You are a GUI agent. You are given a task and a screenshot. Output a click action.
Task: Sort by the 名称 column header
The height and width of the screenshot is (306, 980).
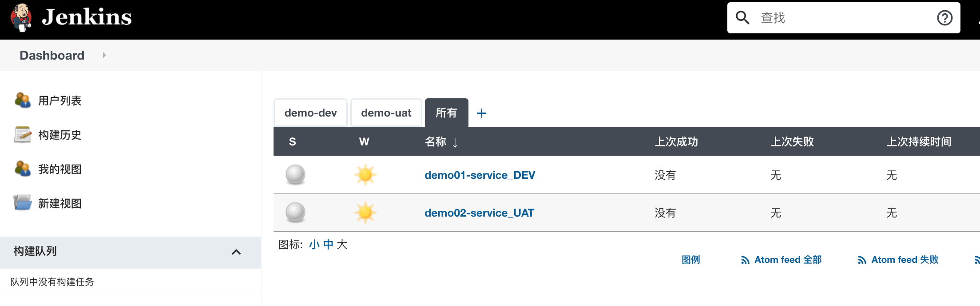tap(436, 141)
